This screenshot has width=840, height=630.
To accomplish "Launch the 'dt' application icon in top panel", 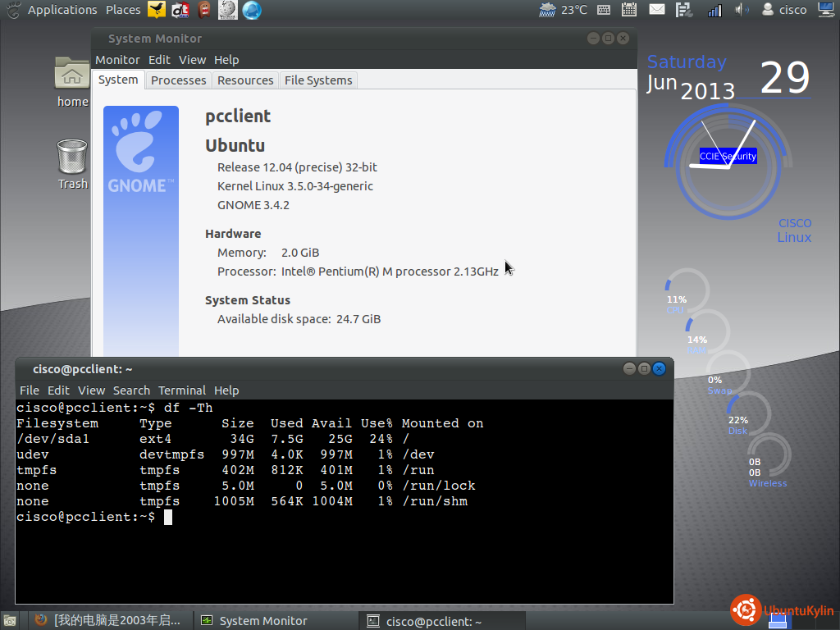I will click(180, 10).
